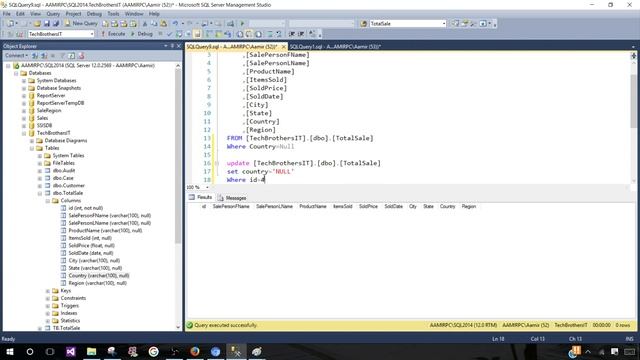The image size is (640, 360).
Task: Click the Increase Indent icon
Action: 301,34
